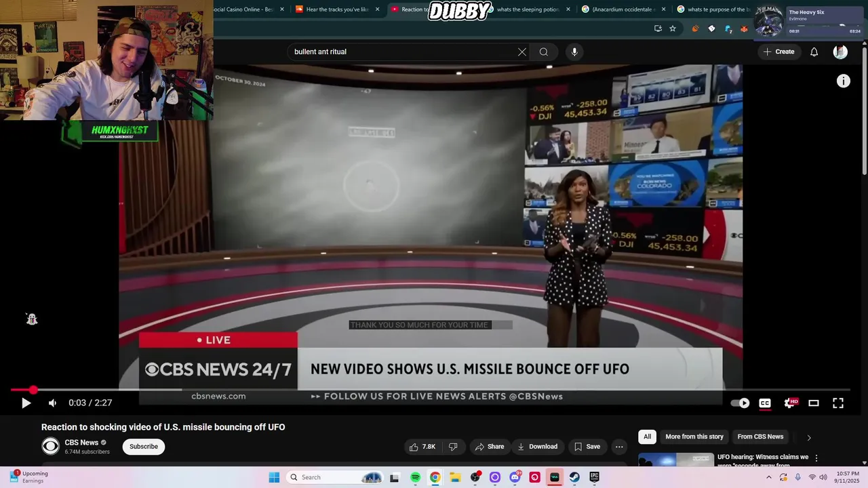
Task: Open Windows Start menu
Action: pos(274,477)
